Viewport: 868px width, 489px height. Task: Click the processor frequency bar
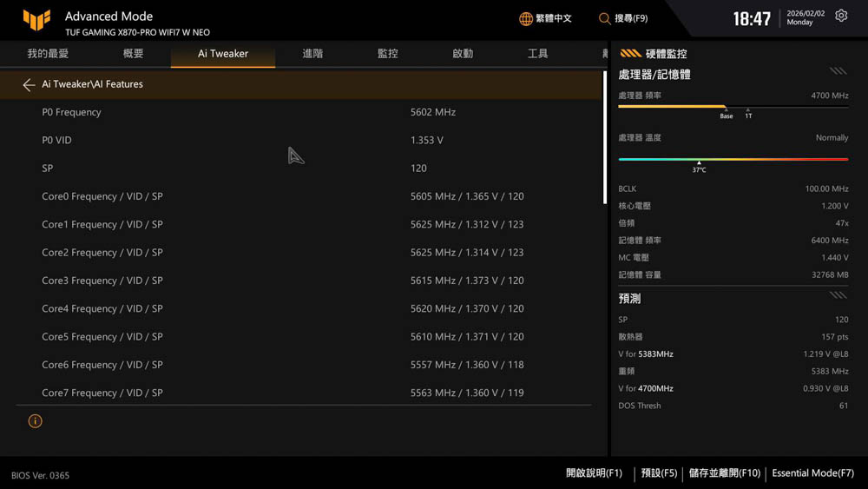(x=733, y=107)
